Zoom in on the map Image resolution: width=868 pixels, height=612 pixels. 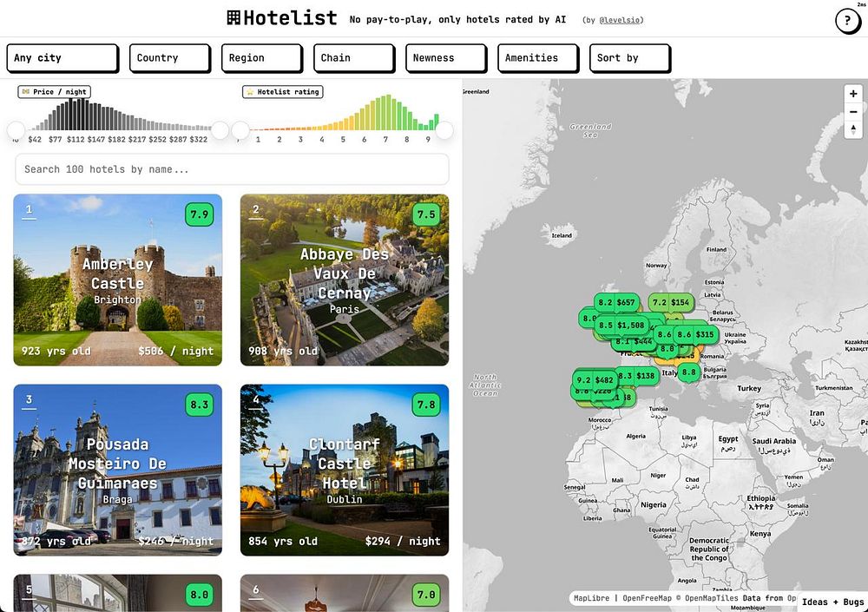coord(853,94)
